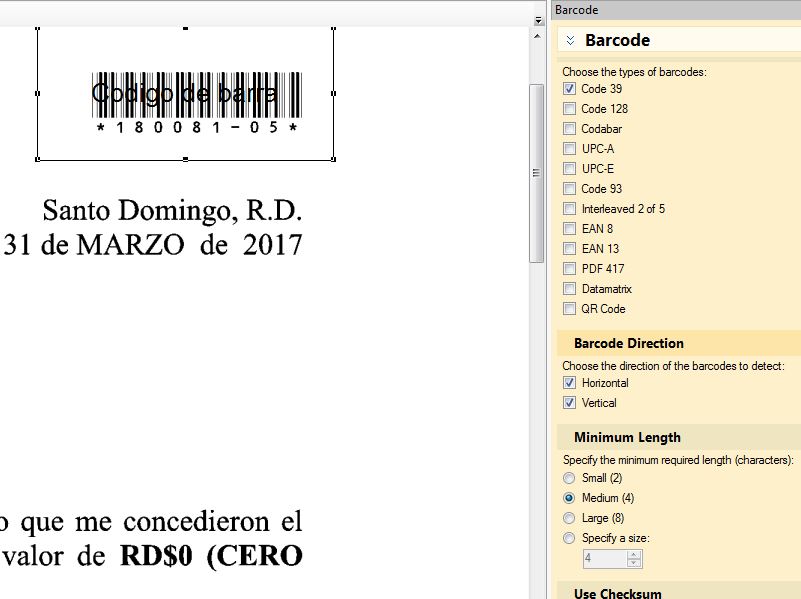Choose Small (2) minimum length

pos(569,478)
